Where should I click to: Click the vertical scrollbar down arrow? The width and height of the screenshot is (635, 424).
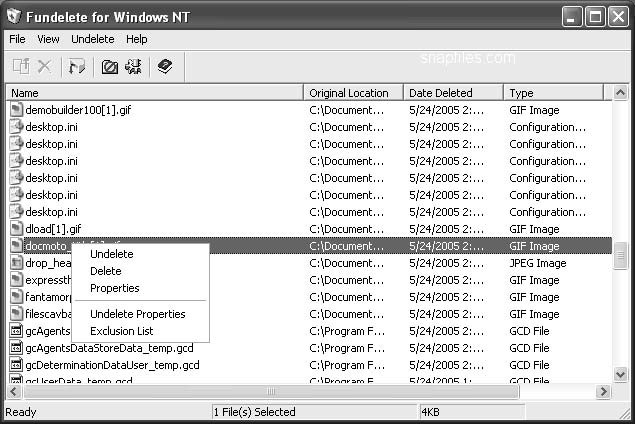(620, 374)
